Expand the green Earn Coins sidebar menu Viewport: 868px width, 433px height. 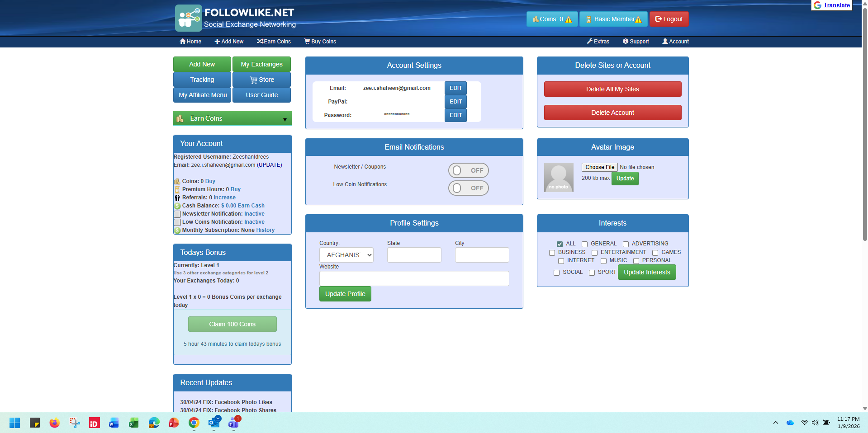[x=232, y=118]
